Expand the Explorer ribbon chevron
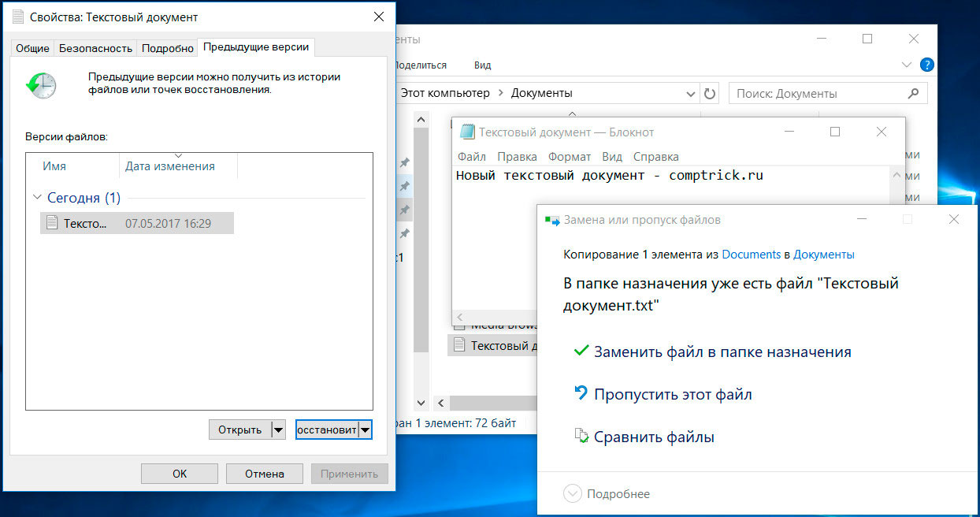This screenshot has height=517, width=980. [906, 65]
